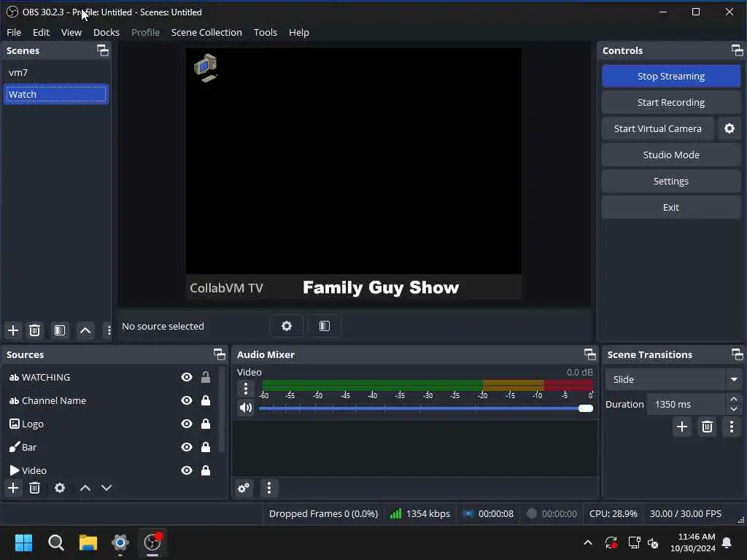
Task: Open the Edit menu
Action: pyautogui.click(x=41, y=32)
